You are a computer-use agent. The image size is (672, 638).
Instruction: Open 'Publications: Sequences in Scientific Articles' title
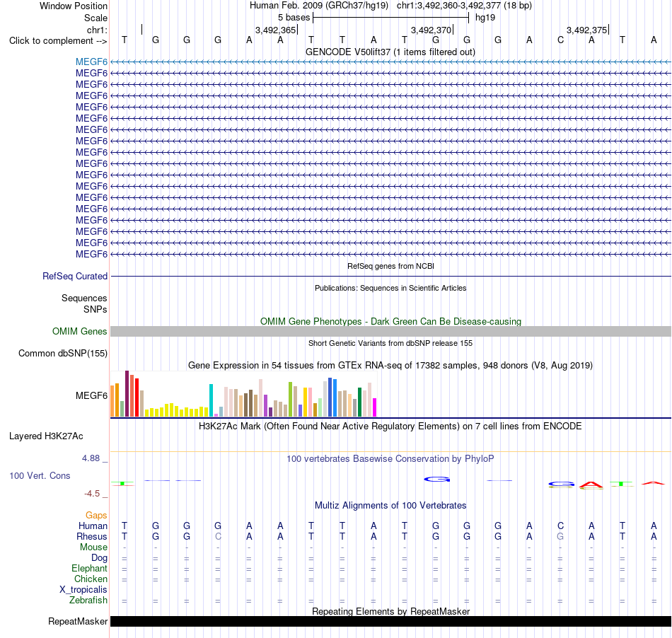click(x=390, y=288)
